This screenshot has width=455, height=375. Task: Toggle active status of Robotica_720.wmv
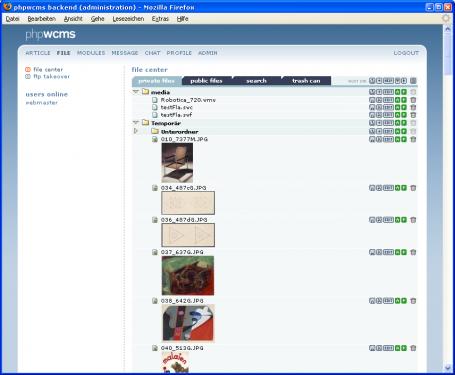coord(397,100)
